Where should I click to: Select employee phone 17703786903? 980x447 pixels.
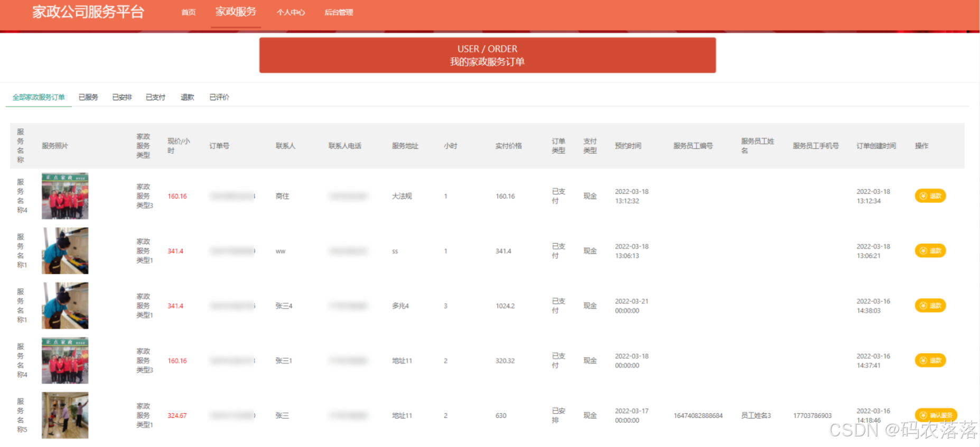click(812, 416)
